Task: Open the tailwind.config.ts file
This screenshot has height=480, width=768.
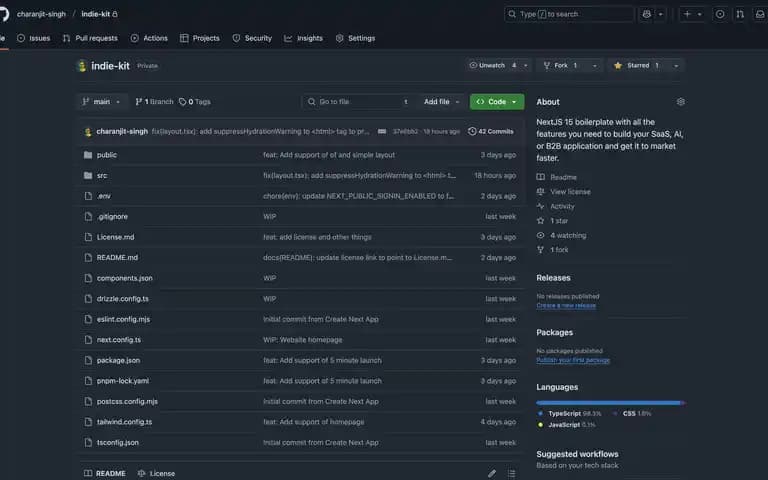Action: coord(124,422)
